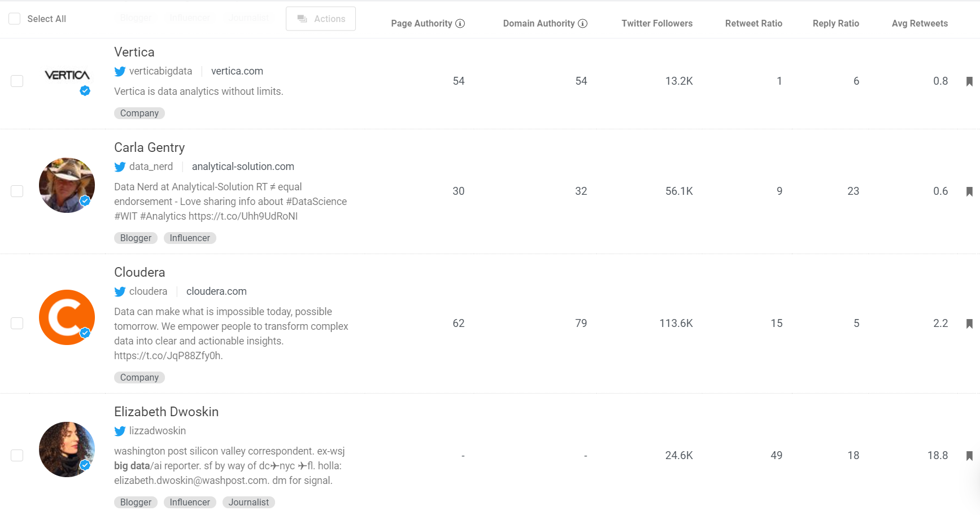Select the Journalist filter tag at top
The image size is (980, 515).
click(x=248, y=17)
